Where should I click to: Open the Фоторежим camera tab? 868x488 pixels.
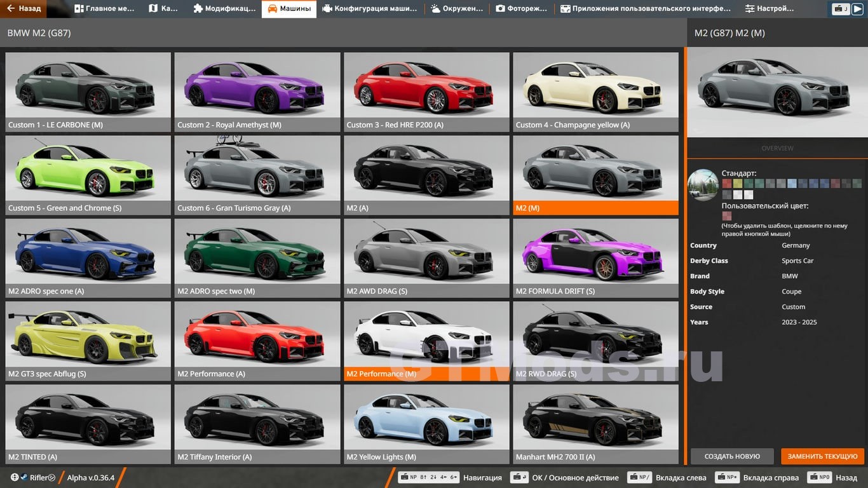click(521, 9)
